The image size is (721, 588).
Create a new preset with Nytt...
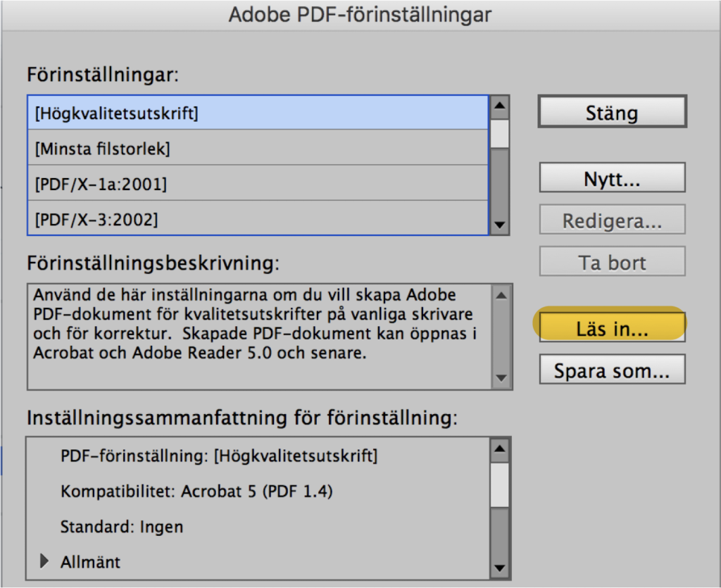pos(612,177)
